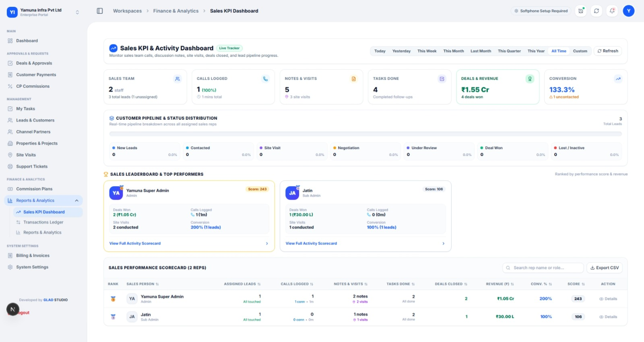Collapse the Reports & Analytics section
The width and height of the screenshot is (644, 342).
[x=43, y=201]
